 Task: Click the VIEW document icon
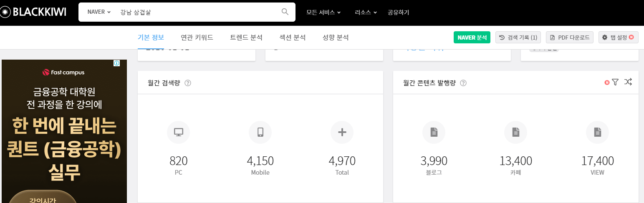pyautogui.click(x=598, y=133)
